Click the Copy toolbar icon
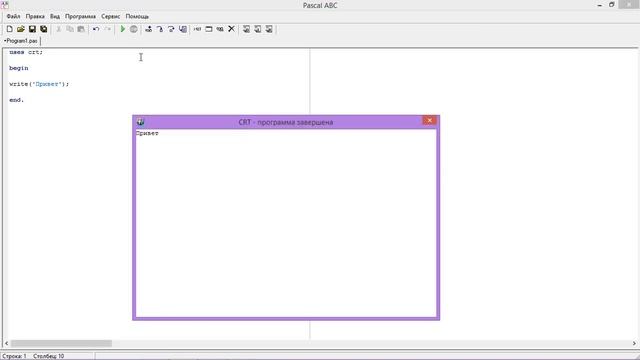Screen dimensions: 640x360 point(70,29)
